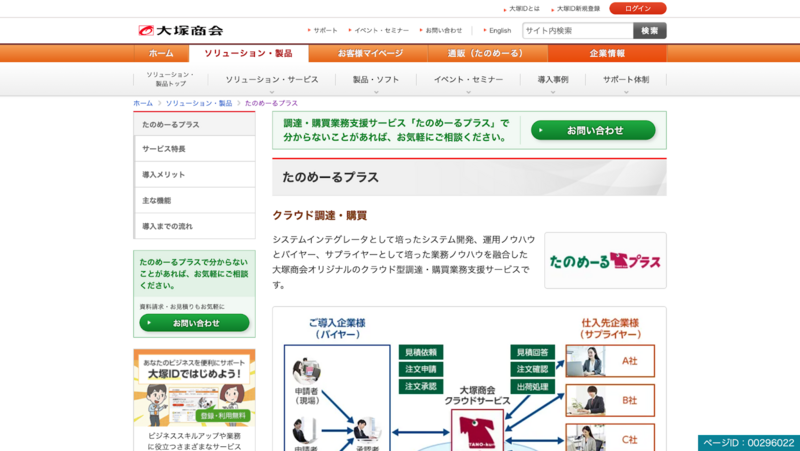Click the 検索 search button
This screenshot has height=451, width=800.
coord(649,31)
